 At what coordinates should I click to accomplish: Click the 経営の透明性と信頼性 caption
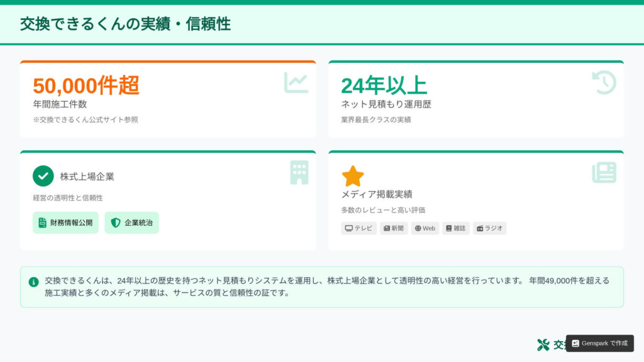(68, 198)
